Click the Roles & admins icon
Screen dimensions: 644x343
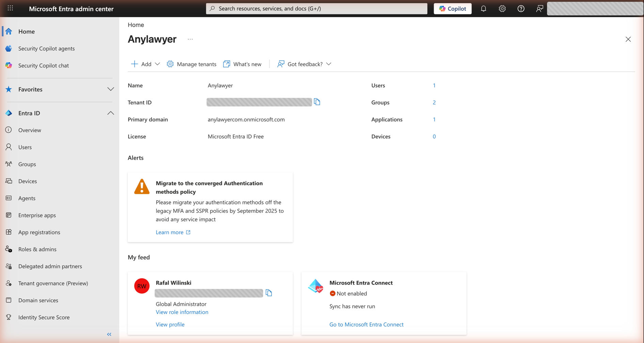coord(9,249)
